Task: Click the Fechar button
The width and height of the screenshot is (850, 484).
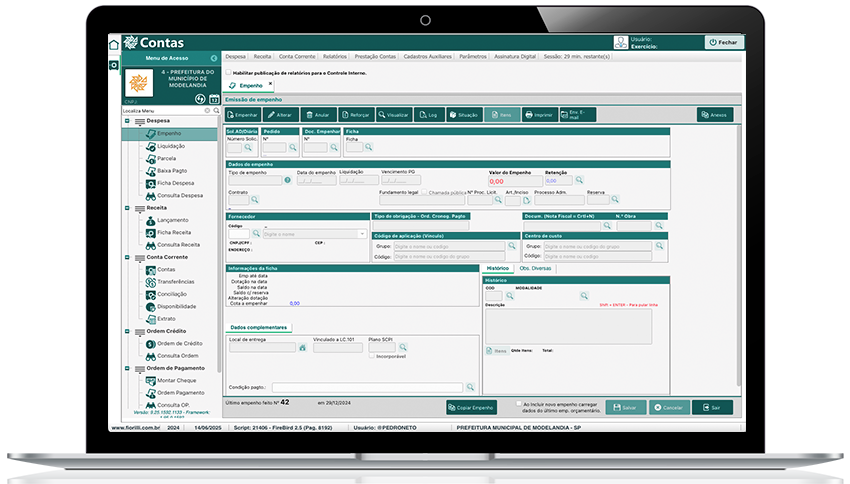Action: 724,43
